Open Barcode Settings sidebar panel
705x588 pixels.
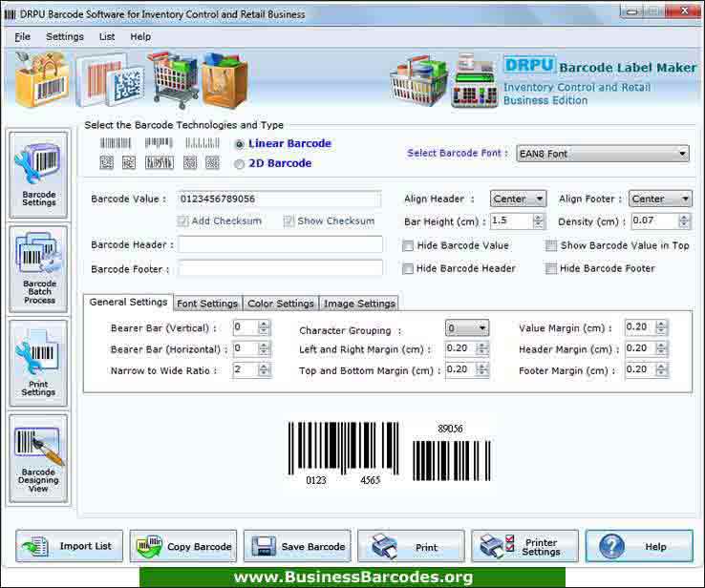38,176
